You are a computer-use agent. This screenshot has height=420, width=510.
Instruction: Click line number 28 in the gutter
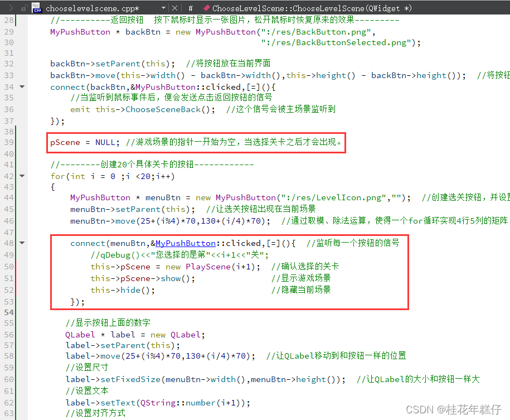[x=9, y=20]
